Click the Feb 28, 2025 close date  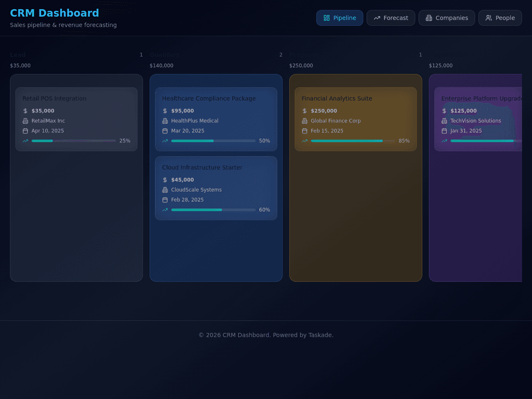coord(187,200)
